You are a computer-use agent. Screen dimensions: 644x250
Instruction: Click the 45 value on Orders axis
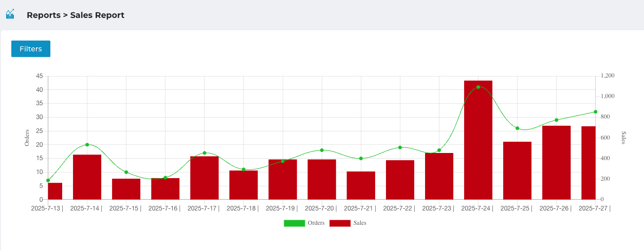40,76
